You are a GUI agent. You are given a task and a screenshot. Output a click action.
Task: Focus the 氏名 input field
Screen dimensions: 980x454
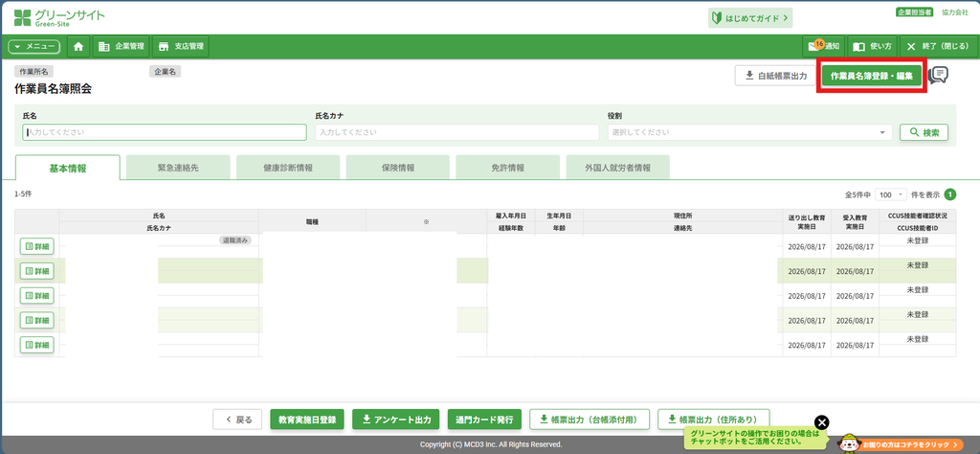165,132
